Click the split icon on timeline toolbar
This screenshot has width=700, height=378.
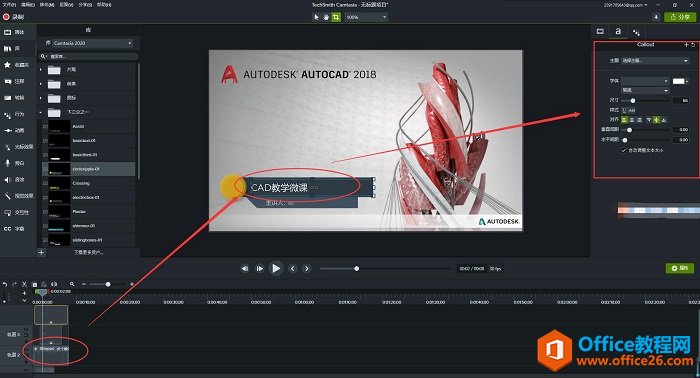coord(54,284)
